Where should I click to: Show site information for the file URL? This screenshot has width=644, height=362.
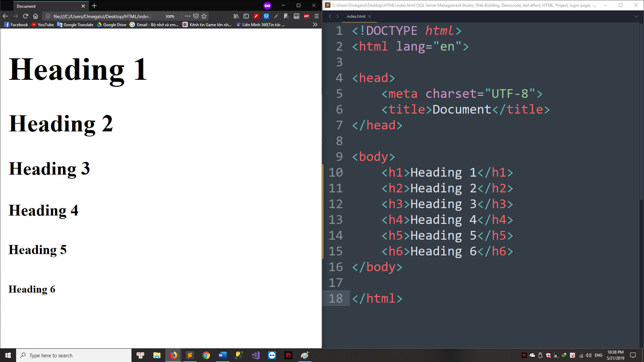point(48,16)
